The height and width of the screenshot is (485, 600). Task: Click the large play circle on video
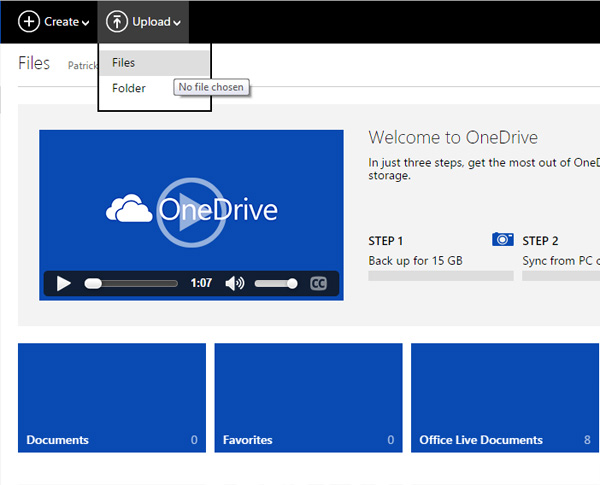click(x=190, y=211)
